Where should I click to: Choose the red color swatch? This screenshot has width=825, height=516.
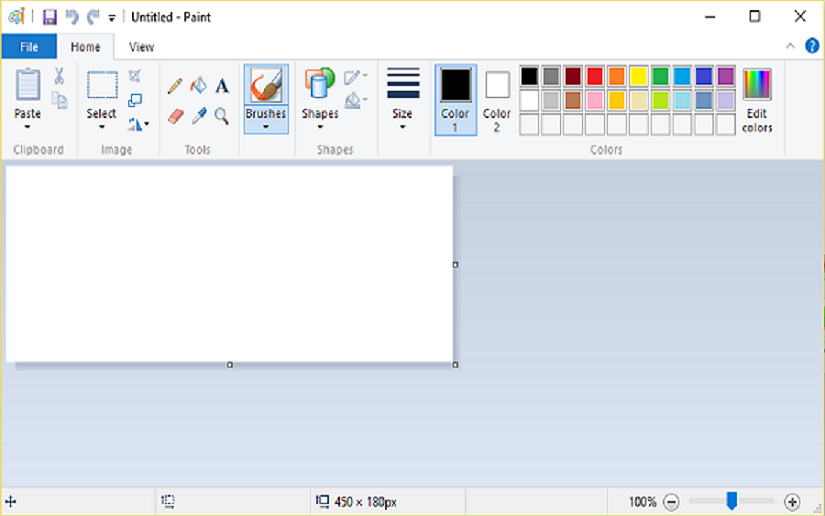(594, 77)
